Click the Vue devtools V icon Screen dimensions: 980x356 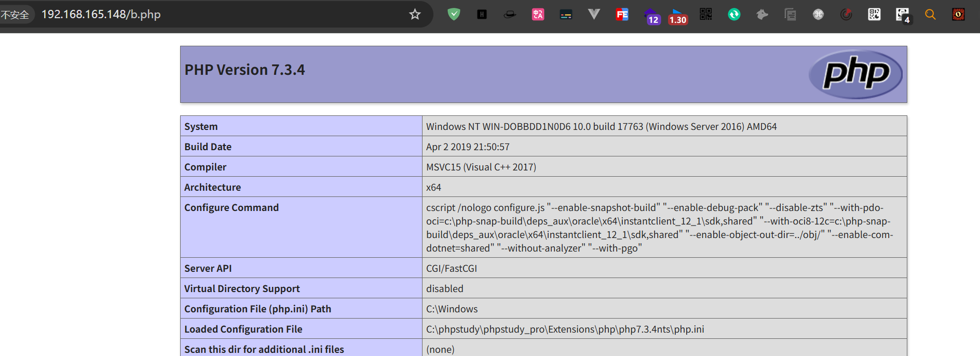click(594, 15)
